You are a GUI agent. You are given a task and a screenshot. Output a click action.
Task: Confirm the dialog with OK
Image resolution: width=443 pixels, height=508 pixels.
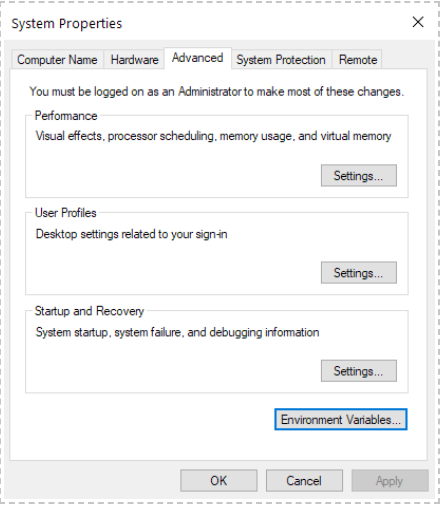pyautogui.click(x=219, y=481)
